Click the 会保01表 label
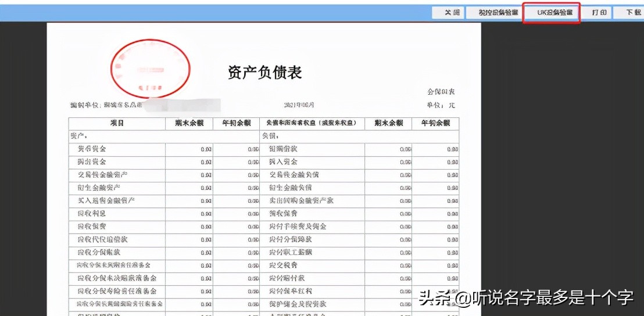 (x=442, y=92)
